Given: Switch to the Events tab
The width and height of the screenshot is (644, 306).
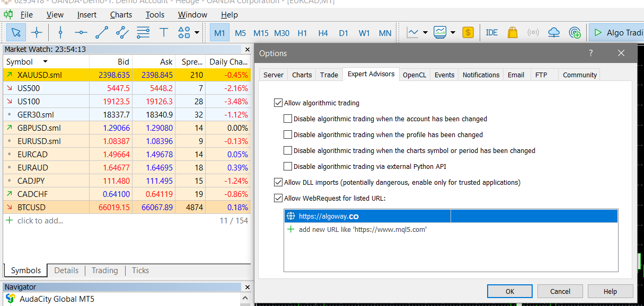Looking at the screenshot, I should point(445,75).
